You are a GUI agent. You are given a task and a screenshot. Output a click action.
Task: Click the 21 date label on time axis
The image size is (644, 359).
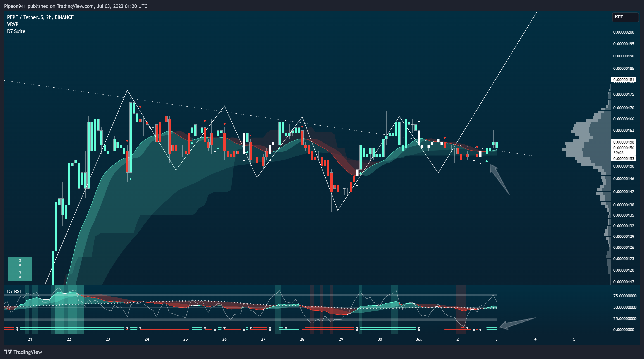[30, 339]
